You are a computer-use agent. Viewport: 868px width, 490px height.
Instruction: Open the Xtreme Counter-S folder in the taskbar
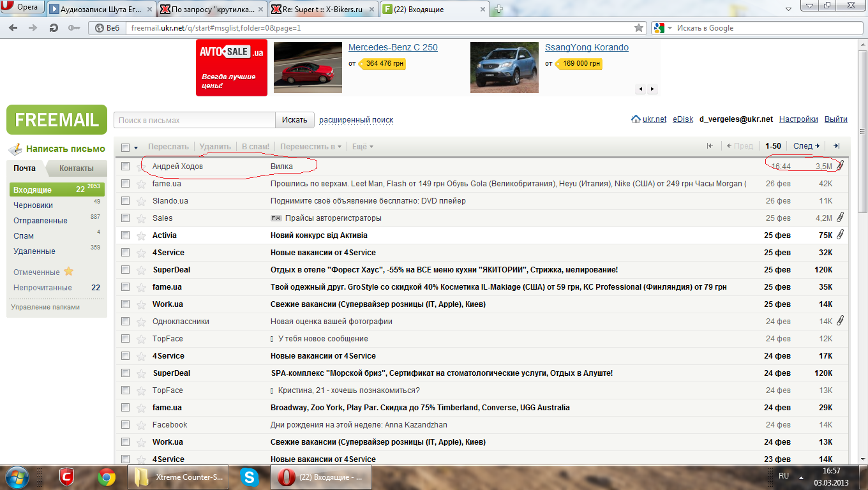click(179, 477)
